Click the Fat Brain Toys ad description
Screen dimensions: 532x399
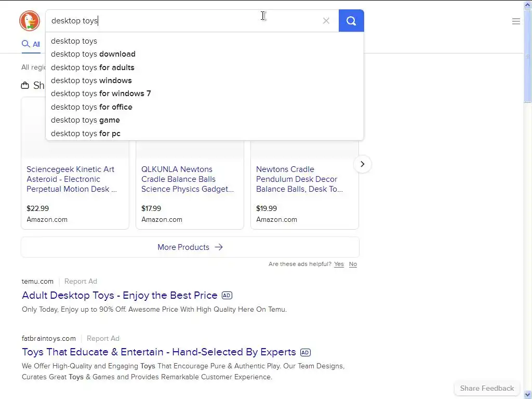(183, 371)
